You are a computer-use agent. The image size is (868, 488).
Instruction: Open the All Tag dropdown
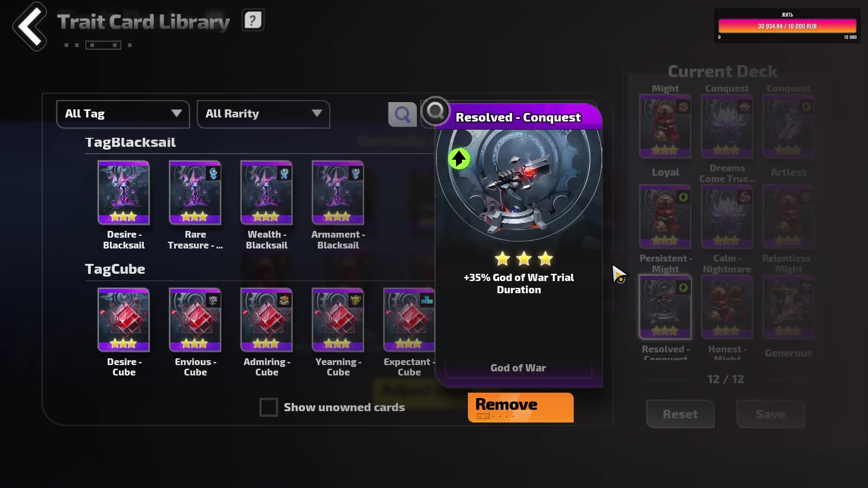point(123,114)
